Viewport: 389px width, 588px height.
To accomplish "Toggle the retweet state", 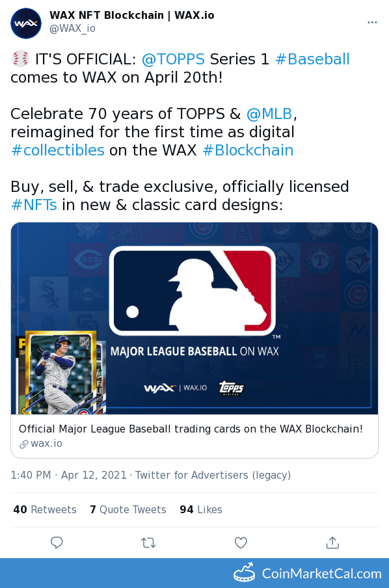I will pos(148,542).
